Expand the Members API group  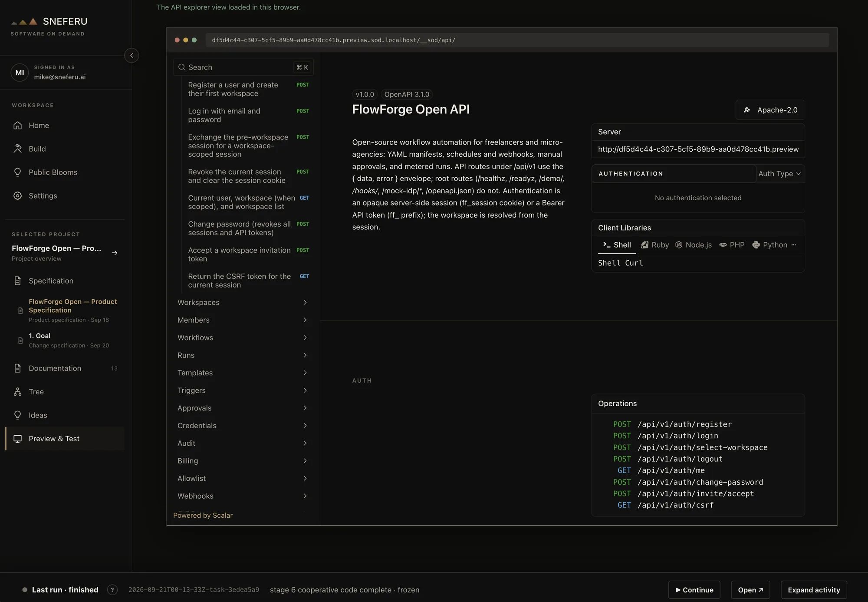[x=243, y=320]
